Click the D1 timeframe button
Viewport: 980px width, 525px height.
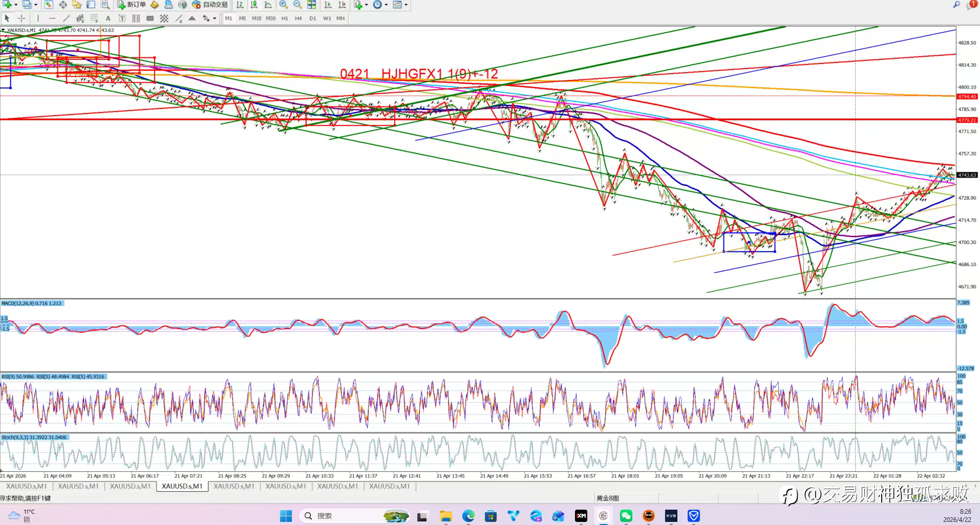click(x=313, y=18)
